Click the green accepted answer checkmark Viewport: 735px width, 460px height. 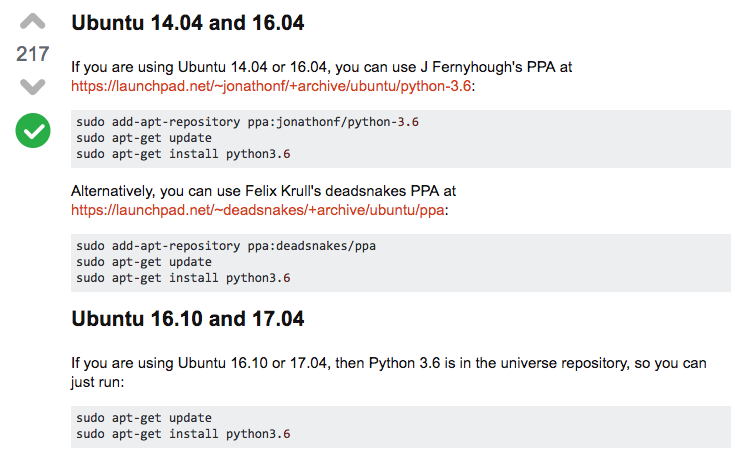(33, 130)
